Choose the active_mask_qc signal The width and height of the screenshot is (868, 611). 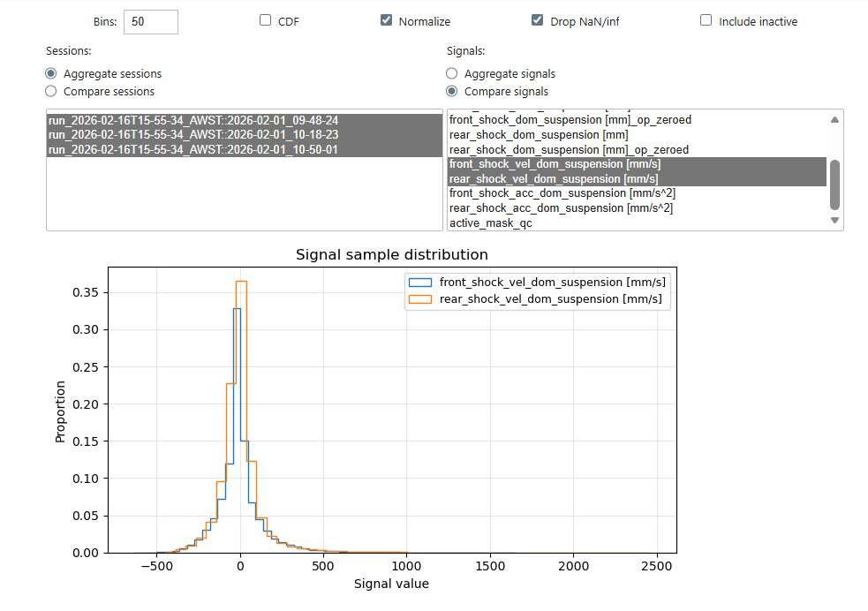tap(486, 223)
